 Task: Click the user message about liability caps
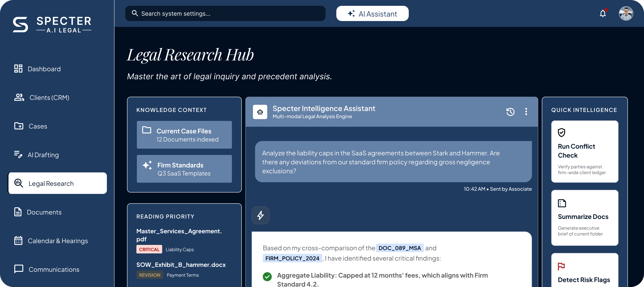[393, 162]
